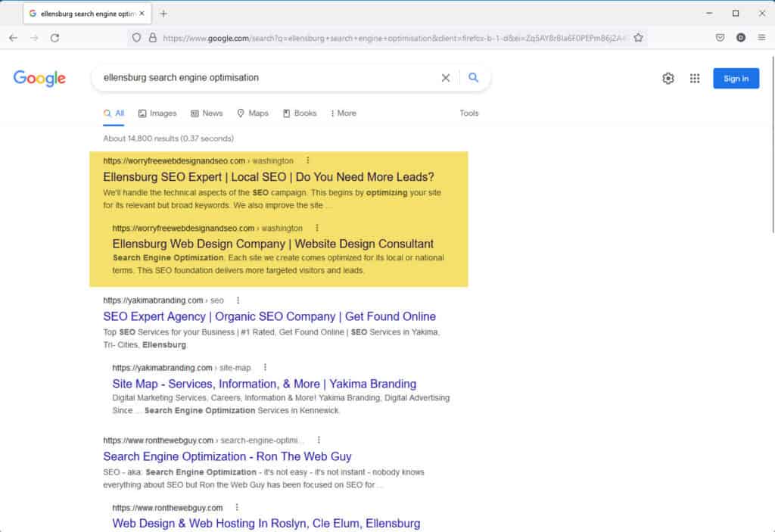Image resolution: width=775 pixels, height=532 pixels.
Task: Go back using the browser back arrow
Action: (x=14, y=38)
